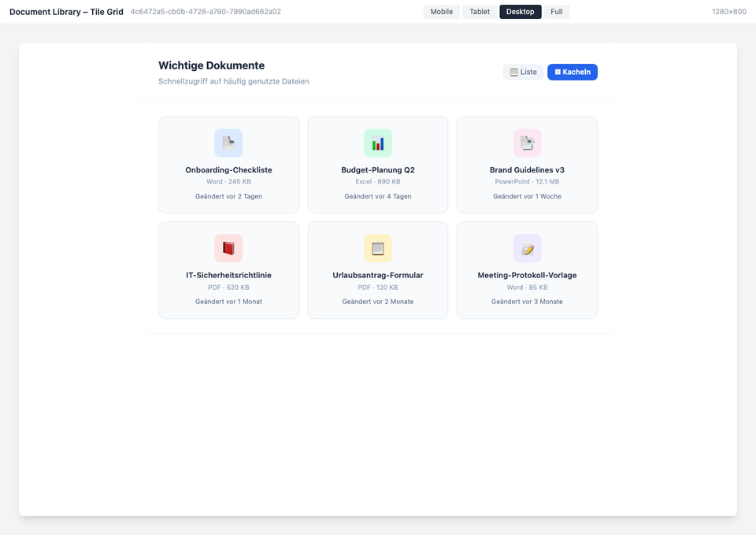Click 'Word · 85 KB' on Meeting-Protokoll tile
Screen dimensions: 756x535
pos(527,288)
